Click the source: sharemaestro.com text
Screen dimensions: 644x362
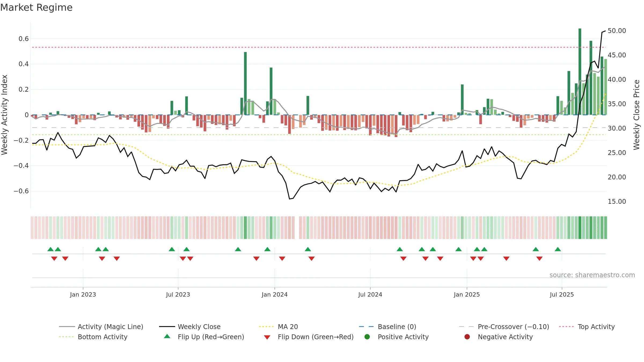coord(592,275)
